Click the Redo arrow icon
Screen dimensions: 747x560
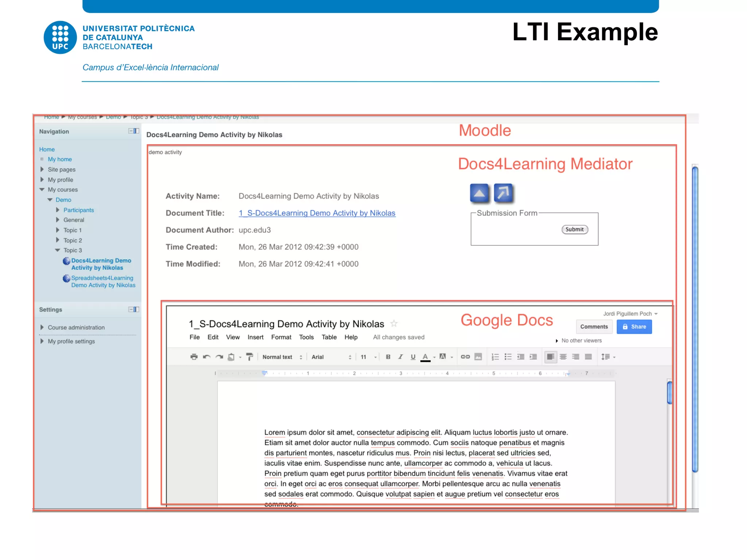(219, 357)
